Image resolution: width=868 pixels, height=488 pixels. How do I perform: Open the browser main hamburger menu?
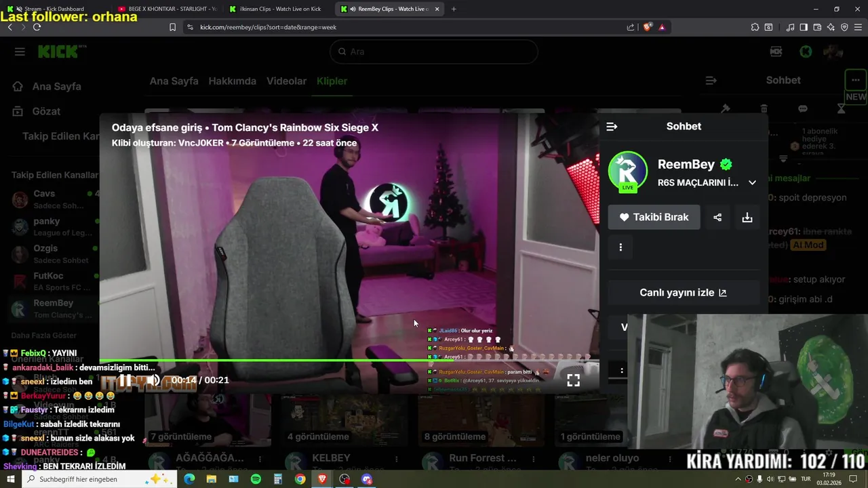858,27
